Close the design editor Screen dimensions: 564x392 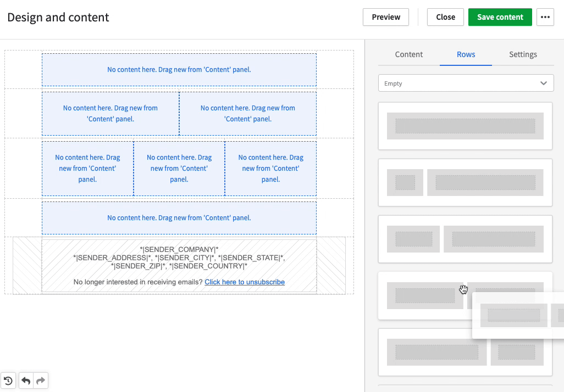point(445,17)
